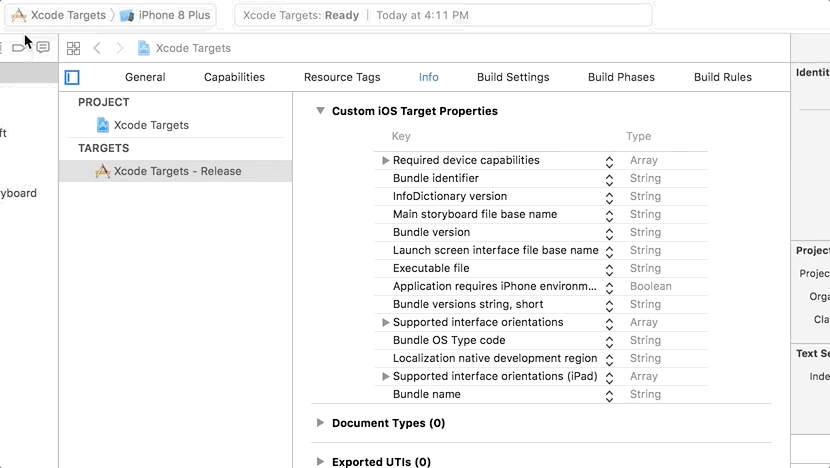This screenshot has height=468, width=830.
Task: Switch to the Build Settings tab
Action: point(513,77)
